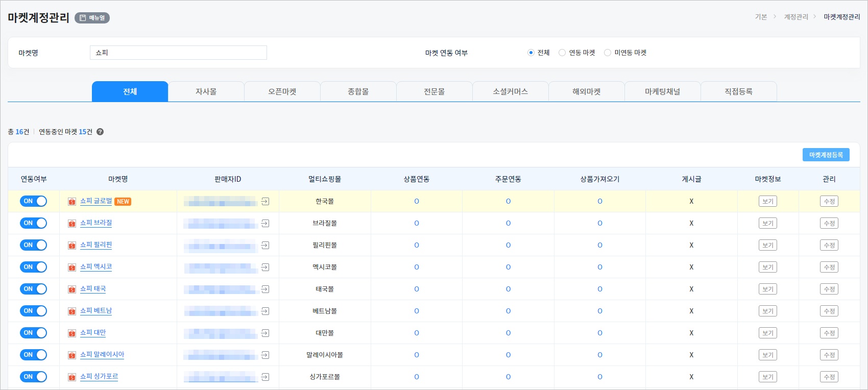Switch to the 자사몰 tab
Screen dimensions: 868x390
click(206, 91)
